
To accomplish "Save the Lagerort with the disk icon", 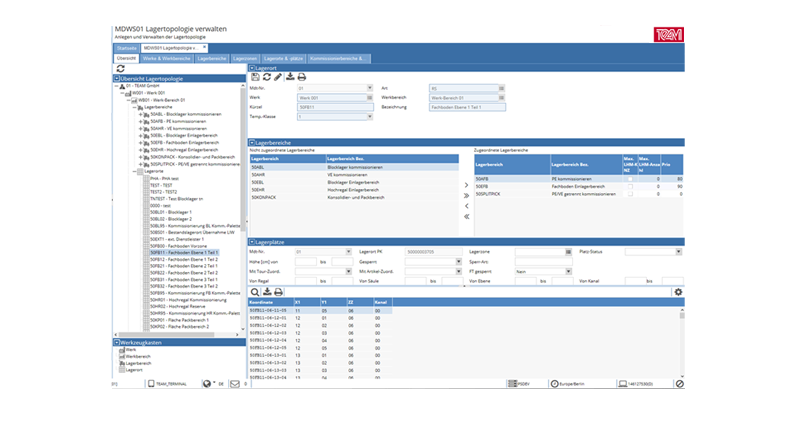I will 255,77.
